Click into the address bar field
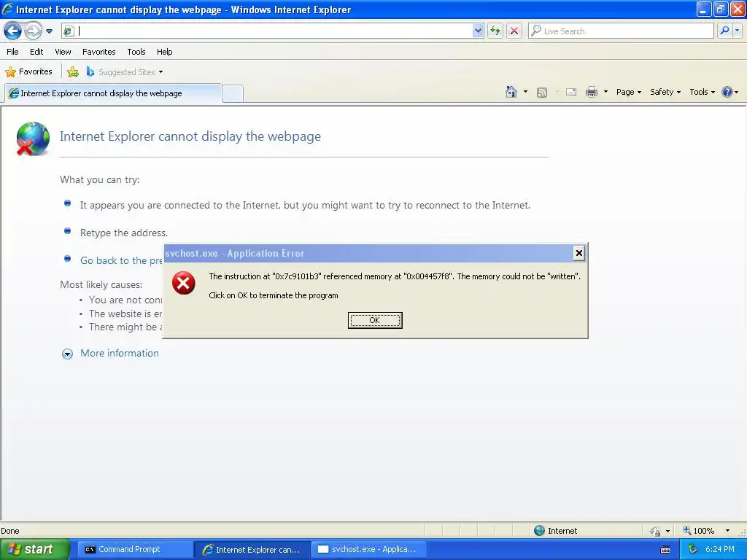 [x=274, y=31]
